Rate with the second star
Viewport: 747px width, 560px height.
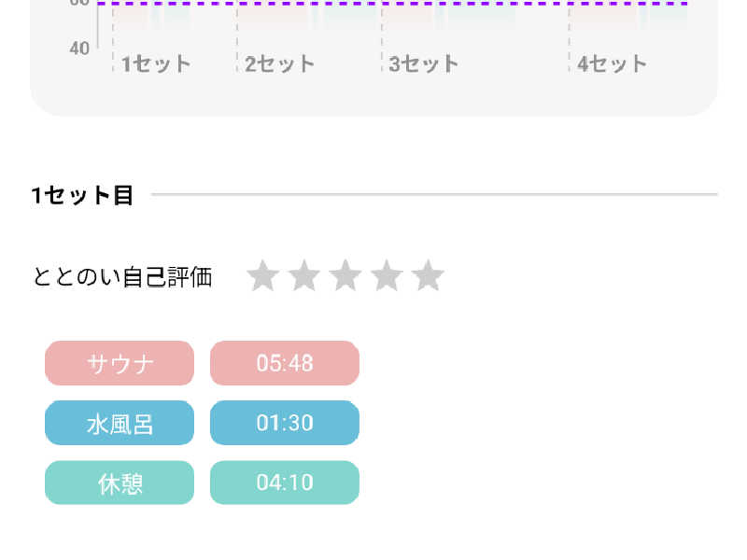304,275
